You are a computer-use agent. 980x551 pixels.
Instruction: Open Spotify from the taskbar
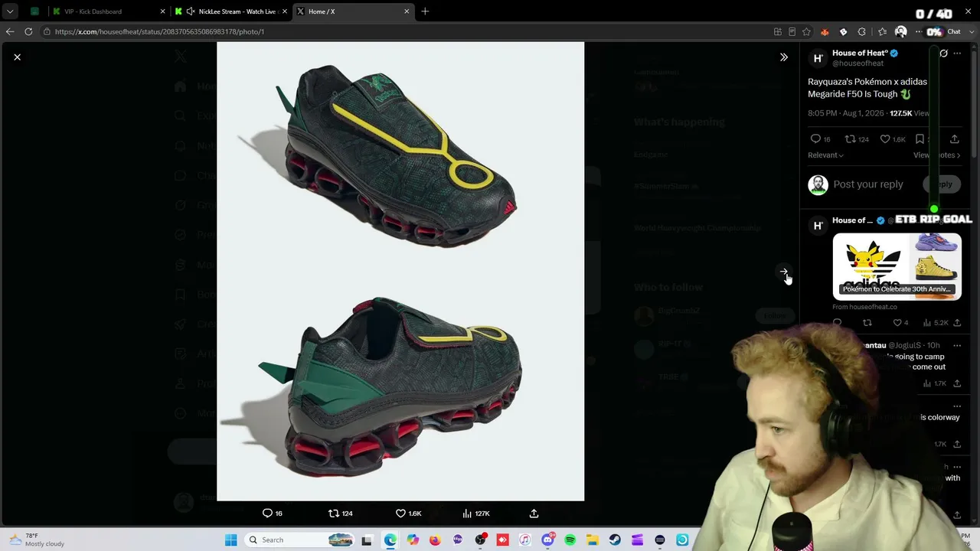point(570,540)
